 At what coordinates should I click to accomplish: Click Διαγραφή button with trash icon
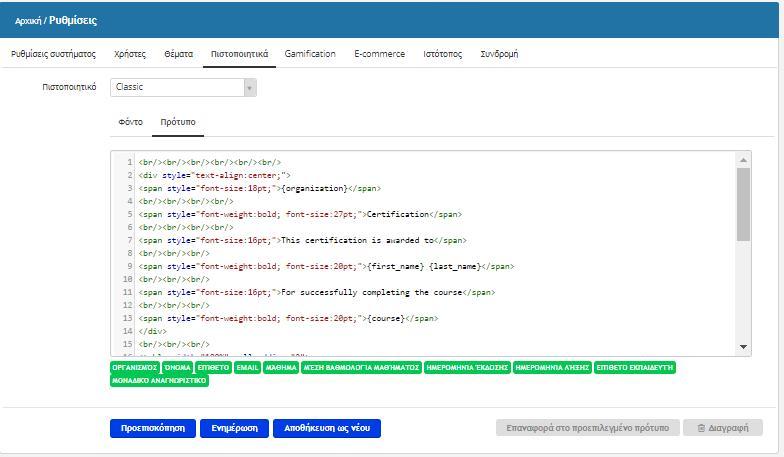723,428
